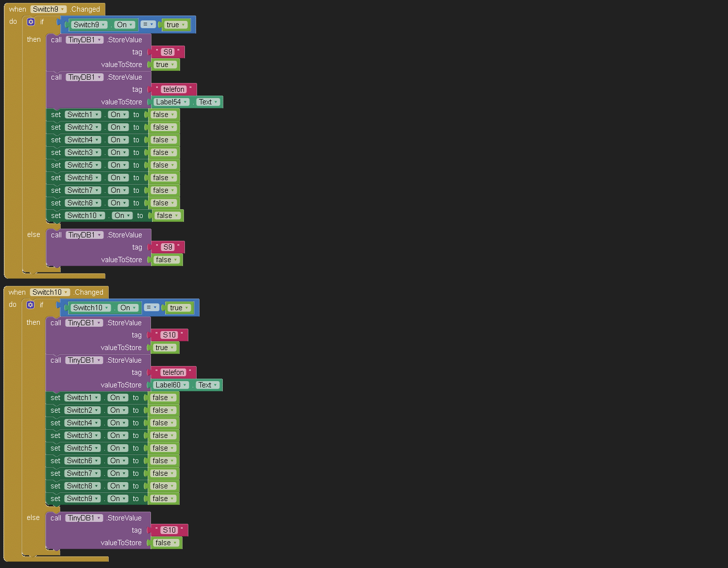The width and height of the screenshot is (728, 568).
Task: Open the Switch10 dropdown in the Switch10.Changed header
Action: (50, 292)
